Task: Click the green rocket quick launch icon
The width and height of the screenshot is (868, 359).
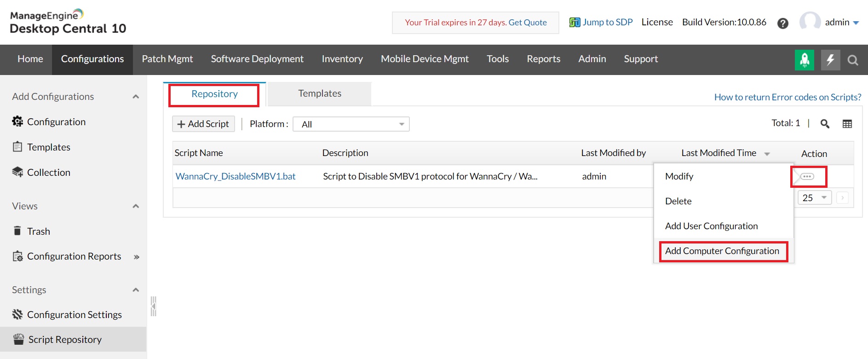Action: (805, 60)
